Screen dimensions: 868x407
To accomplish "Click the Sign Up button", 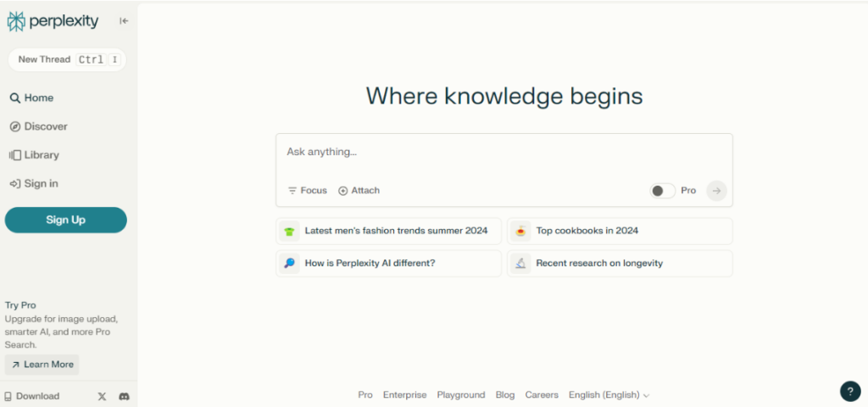I will point(66,220).
